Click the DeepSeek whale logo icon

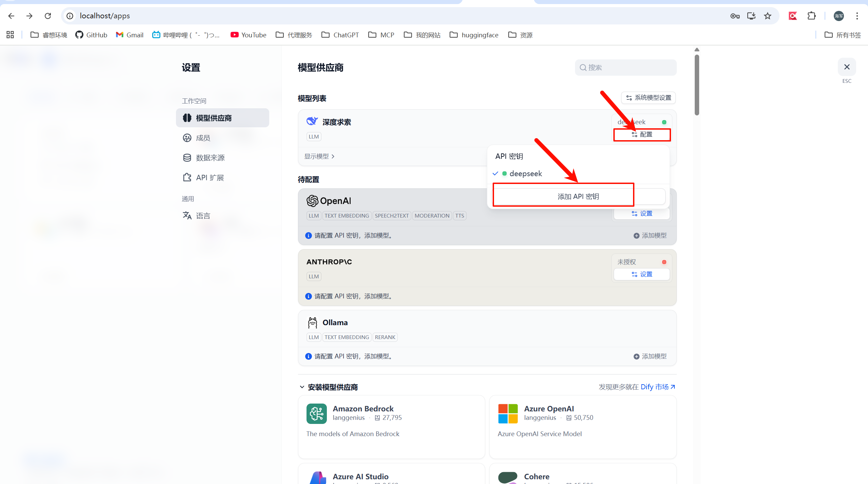click(x=312, y=121)
